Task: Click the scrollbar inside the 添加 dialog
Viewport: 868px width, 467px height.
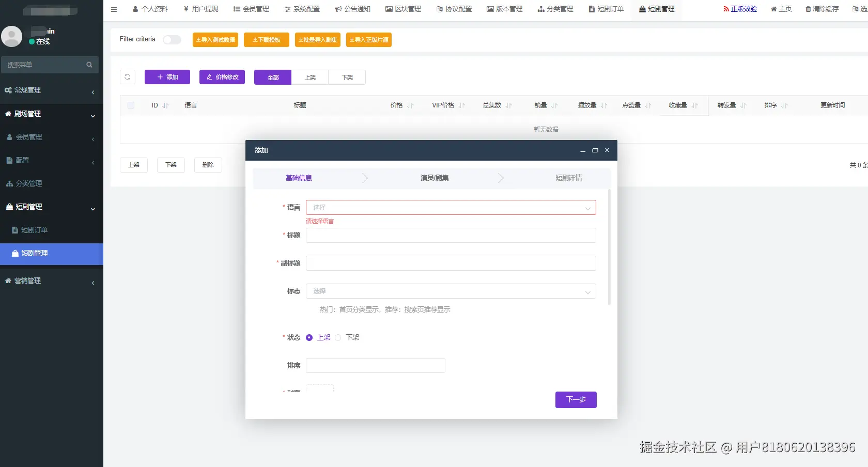Action: point(609,247)
